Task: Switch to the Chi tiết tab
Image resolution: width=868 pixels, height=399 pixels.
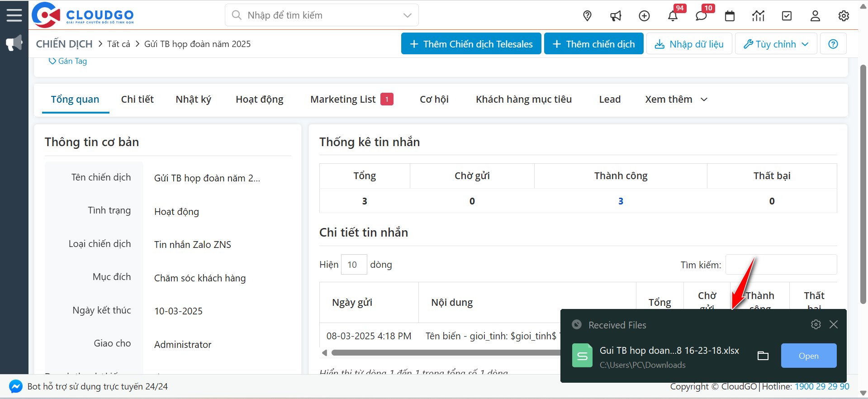Action: click(137, 100)
